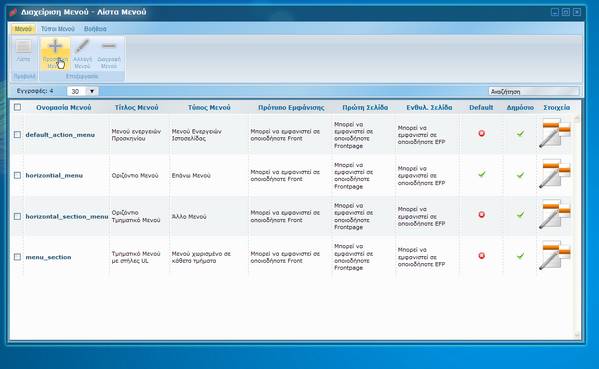This screenshot has width=599, height=369.
Task: Click the Στοιχεία column header
Action: pos(556,107)
